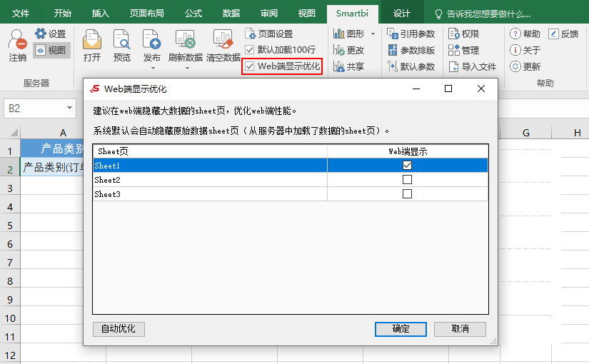Viewport: 589px width, 364px height.
Task: Click the Web端显示 column header
Action: (x=408, y=151)
